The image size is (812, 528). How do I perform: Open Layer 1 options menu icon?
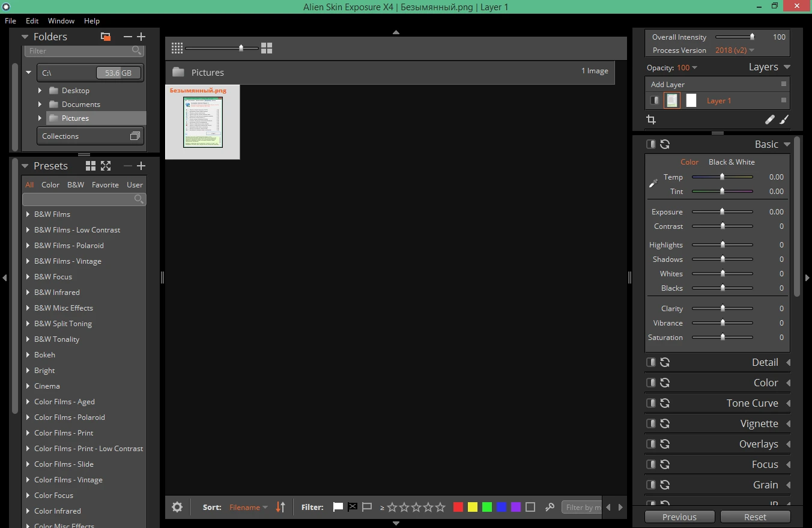[x=783, y=100]
